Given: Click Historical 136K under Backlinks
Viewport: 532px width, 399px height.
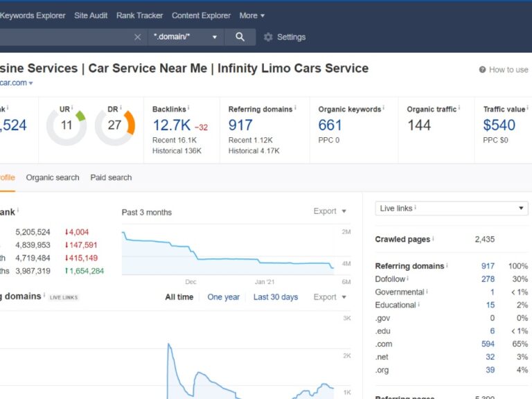Looking at the screenshot, I should tap(177, 150).
